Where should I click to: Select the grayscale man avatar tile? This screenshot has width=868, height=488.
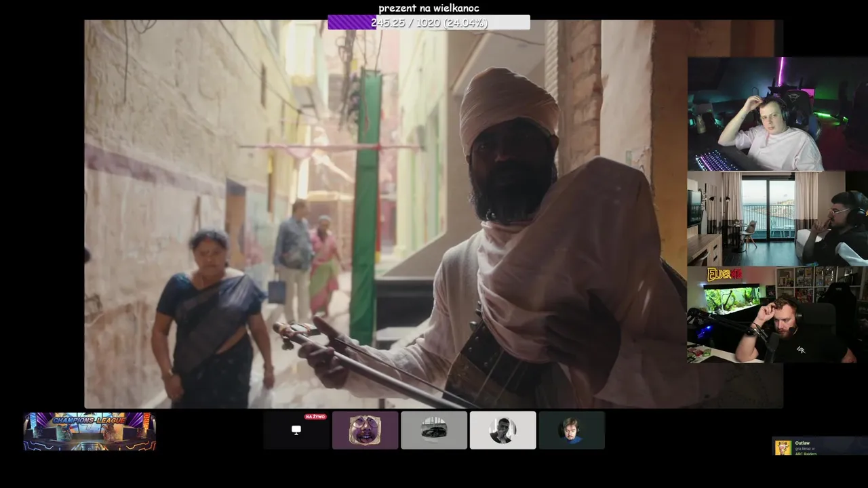tap(502, 430)
